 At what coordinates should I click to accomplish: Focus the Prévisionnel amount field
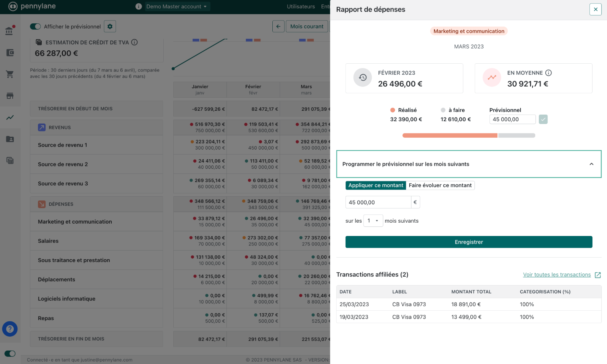(x=512, y=119)
